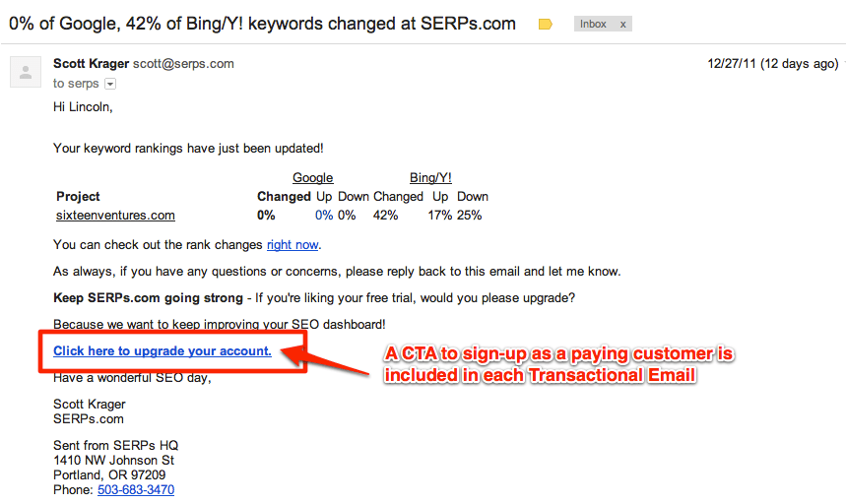This screenshot has height=504, width=846.
Task: Click the red CTA annotation text
Action: click(x=559, y=364)
